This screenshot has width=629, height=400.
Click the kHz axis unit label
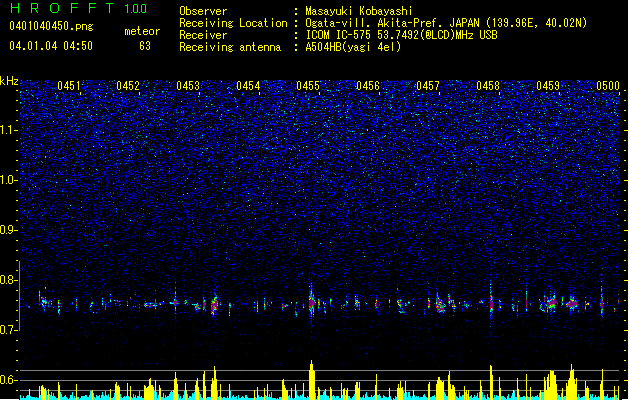pos(9,81)
